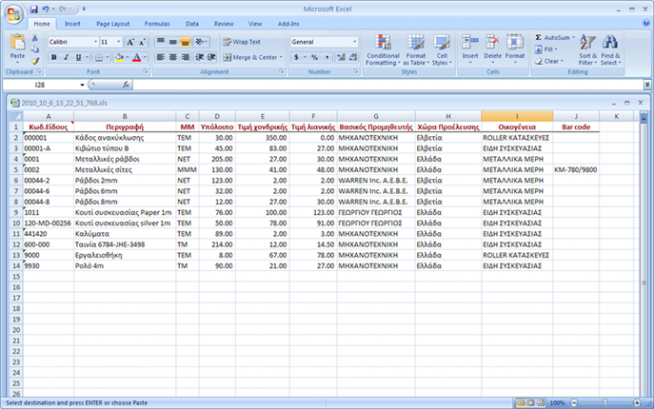Open Cell Styles gallery
This screenshot has height=409, width=654.
pyautogui.click(x=442, y=50)
